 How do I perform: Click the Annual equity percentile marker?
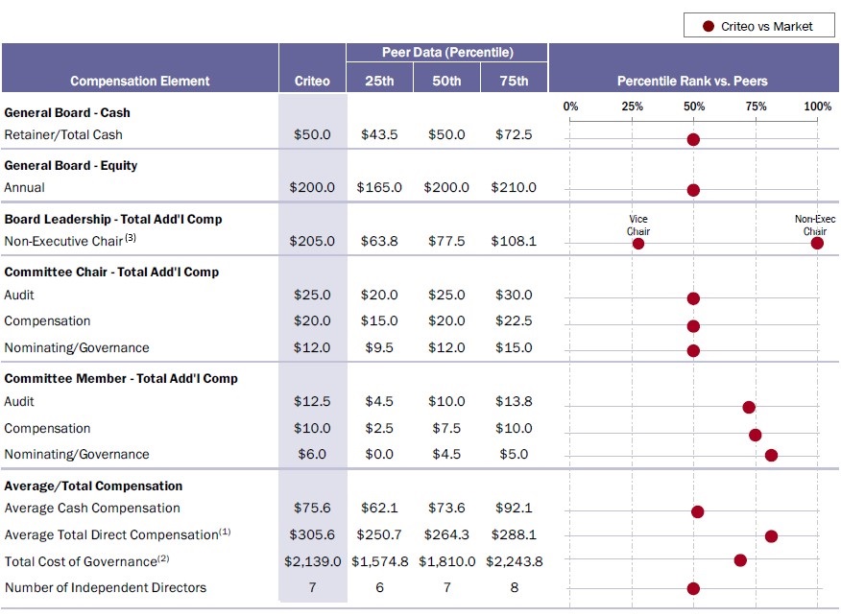pos(691,190)
